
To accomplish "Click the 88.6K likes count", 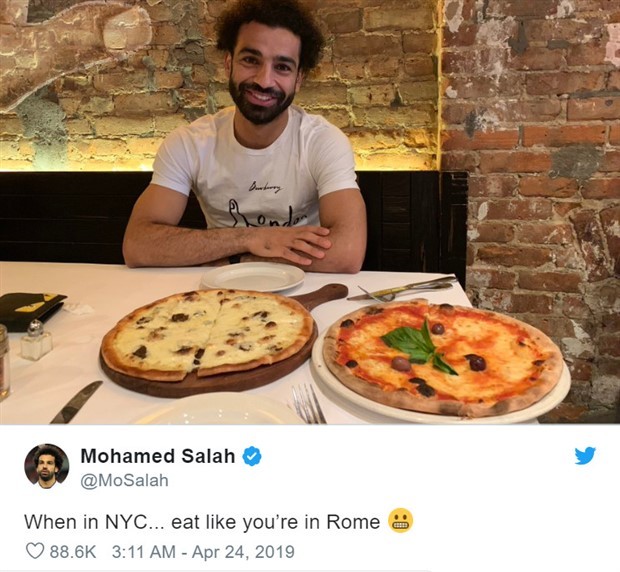I will coord(73,551).
